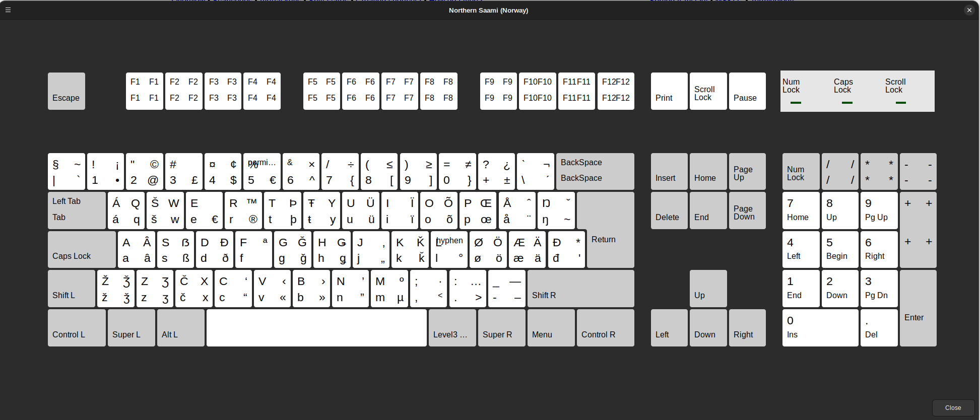980x420 pixels.
Task: Click the End key beside Delete
Action: click(708, 211)
